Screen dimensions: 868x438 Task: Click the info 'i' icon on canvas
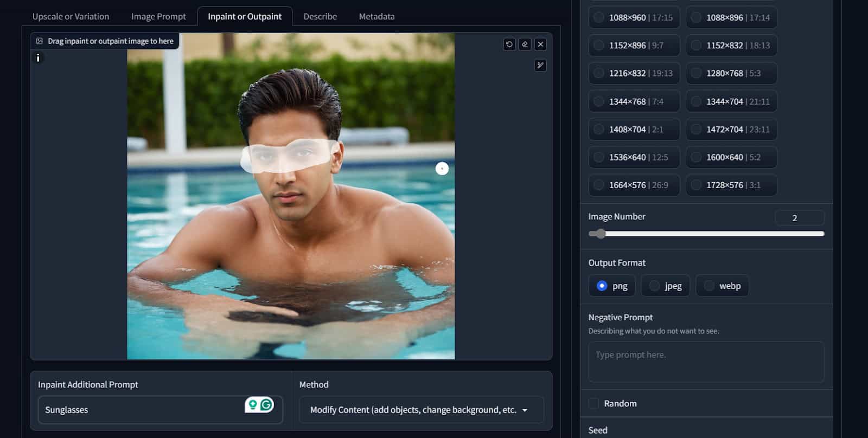click(38, 58)
